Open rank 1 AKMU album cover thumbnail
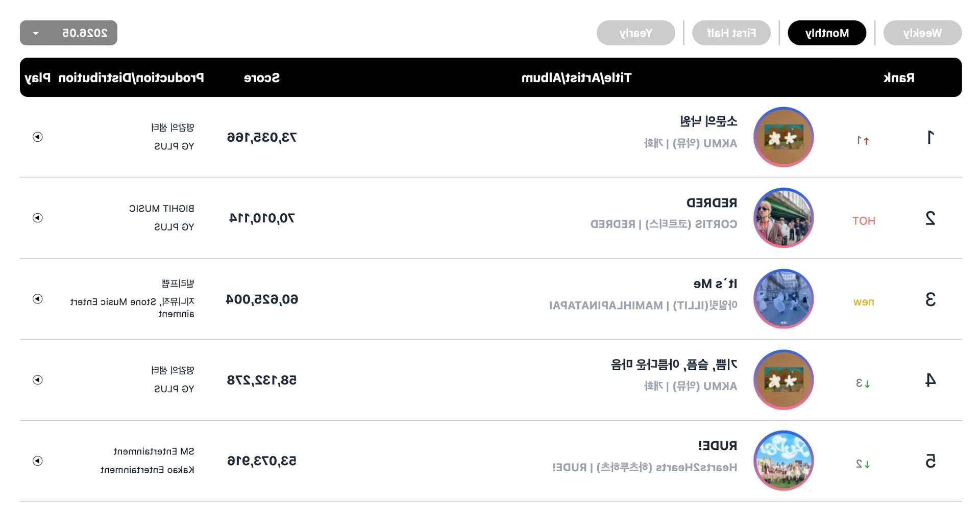Viewport: 980px width, 510px height. coord(783,137)
